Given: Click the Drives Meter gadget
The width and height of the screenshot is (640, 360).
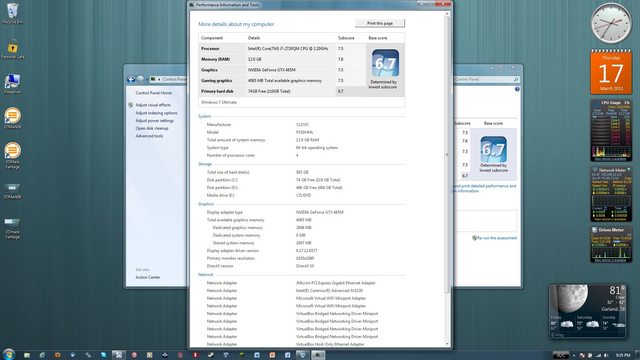Looking at the screenshot, I should click(611, 244).
